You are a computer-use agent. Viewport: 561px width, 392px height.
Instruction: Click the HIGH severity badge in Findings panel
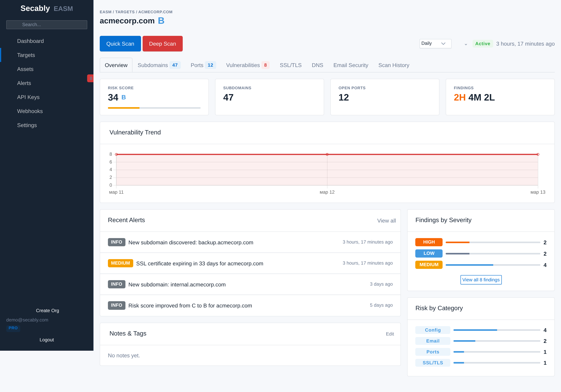point(429,242)
